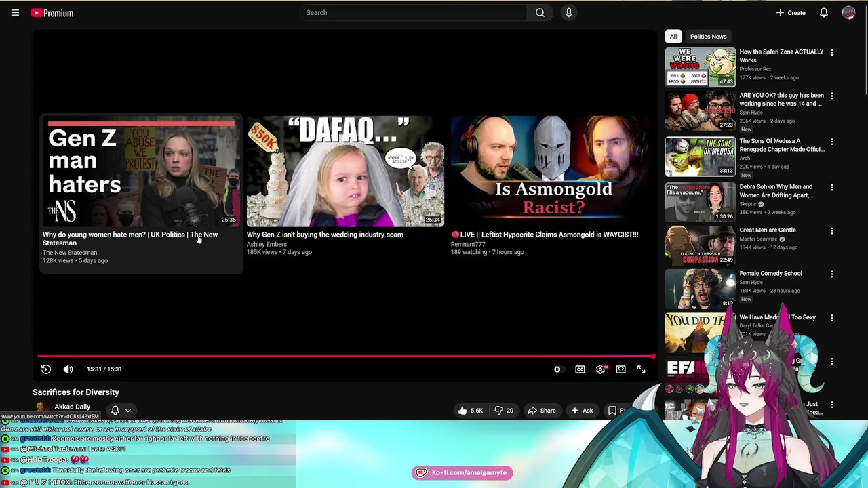The height and width of the screenshot is (488, 868).
Task: Toggle closed captions CC
Action: point(580,369)
